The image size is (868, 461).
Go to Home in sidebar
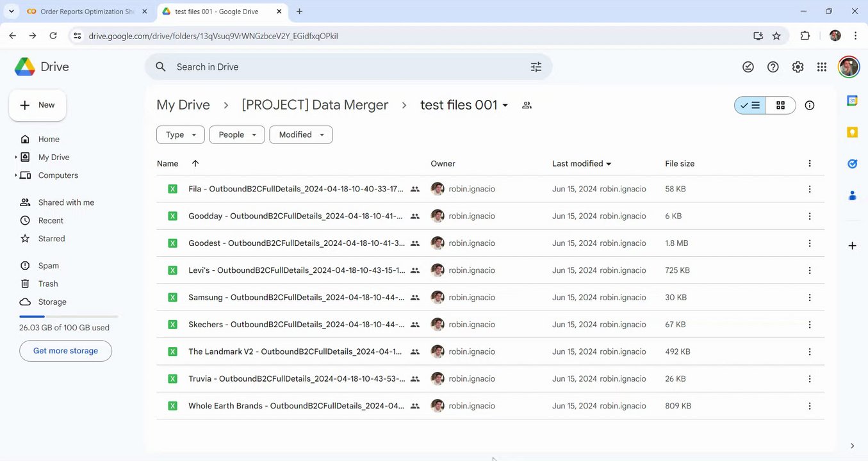coord(49,139)
